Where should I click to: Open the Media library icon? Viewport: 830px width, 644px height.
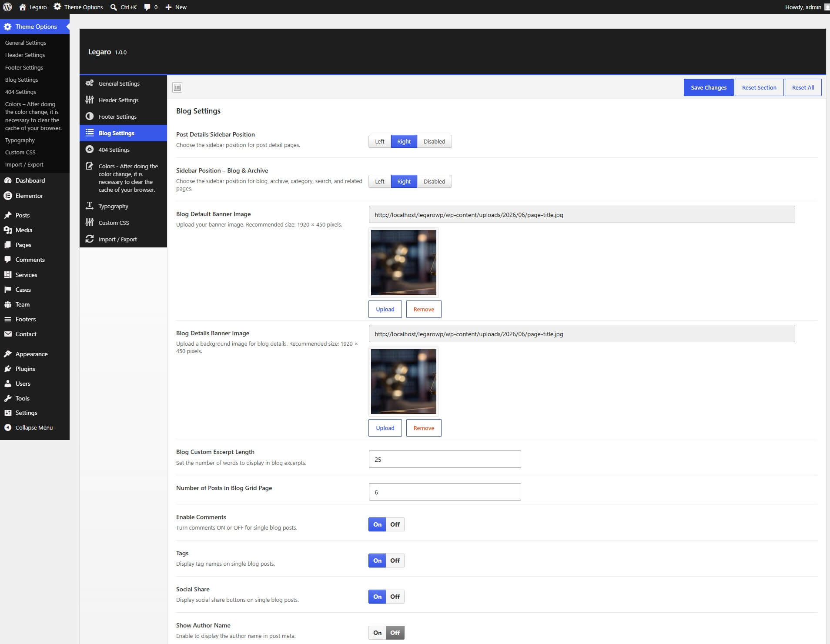tap(8, 230)
